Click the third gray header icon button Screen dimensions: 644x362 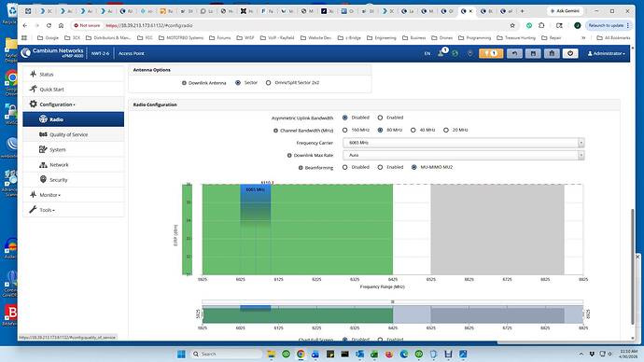tap(552, 53)
